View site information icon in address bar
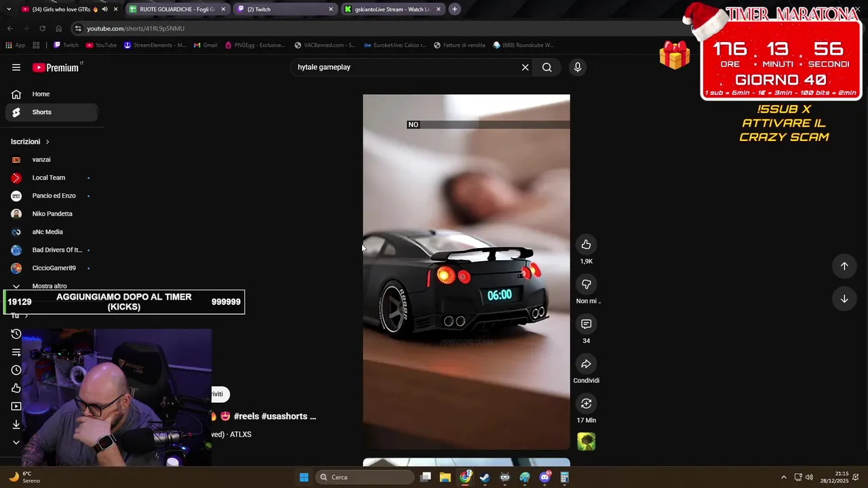Screen dimensions: 868x488 coord(79,28)
